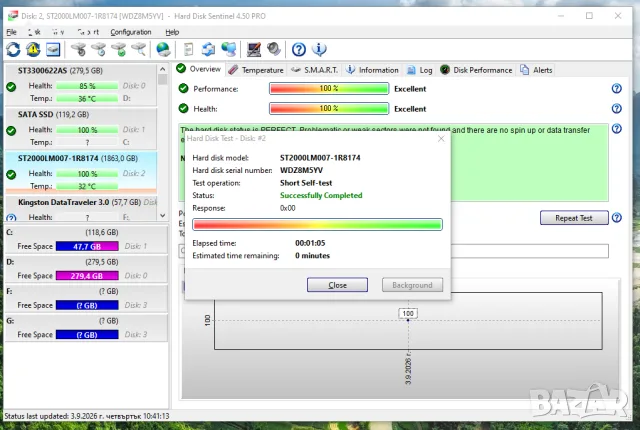Click the networked computers toolbar icon
The width and height of the screenshot is (640, 430).
click(229, 49)
